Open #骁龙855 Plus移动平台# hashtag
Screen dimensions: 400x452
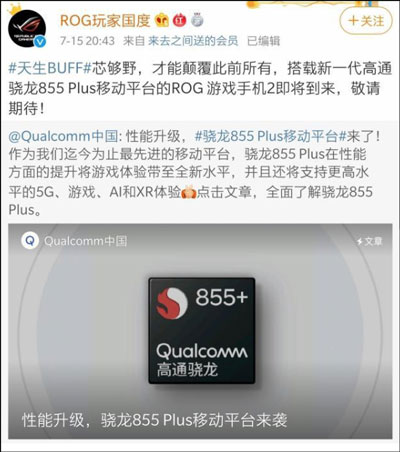click(x=271, y=136)
